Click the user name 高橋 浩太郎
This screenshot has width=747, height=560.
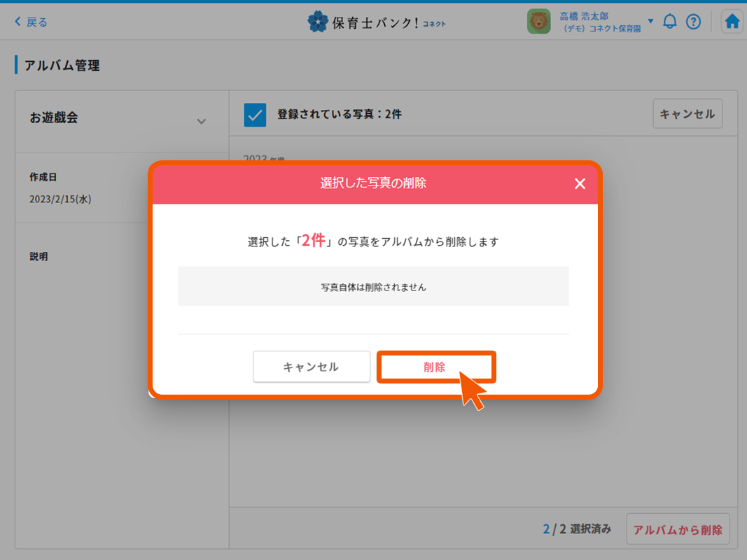pos(584,16)
